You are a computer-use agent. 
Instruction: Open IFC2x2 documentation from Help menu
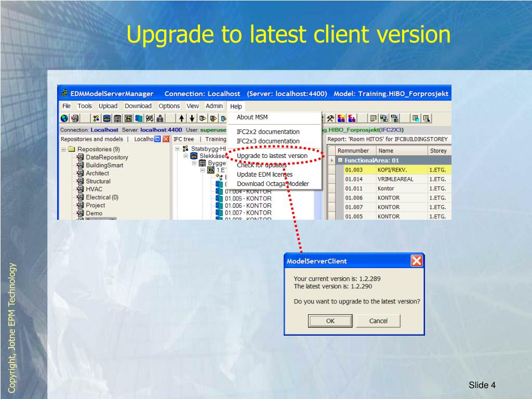(274, 131)
